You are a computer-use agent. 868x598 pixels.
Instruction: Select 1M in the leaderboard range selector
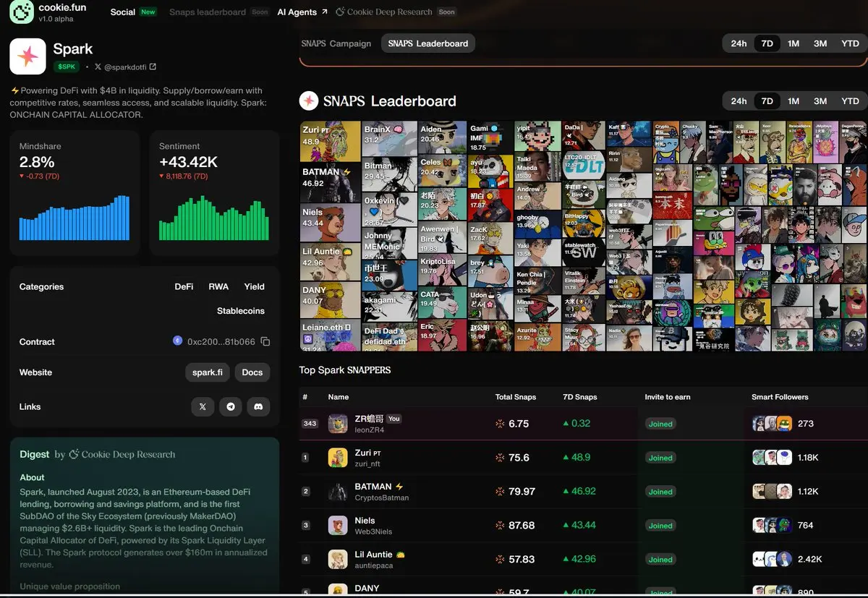coord(793,101)
